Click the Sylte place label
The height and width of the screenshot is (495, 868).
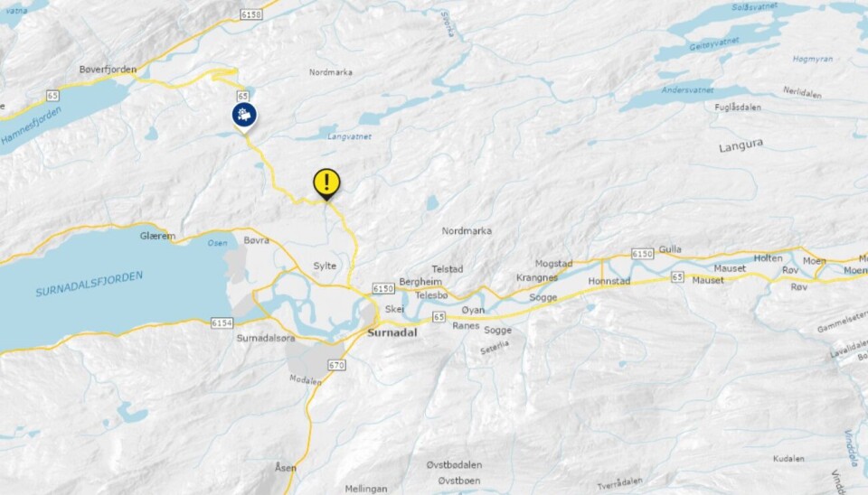coord(325,266)
